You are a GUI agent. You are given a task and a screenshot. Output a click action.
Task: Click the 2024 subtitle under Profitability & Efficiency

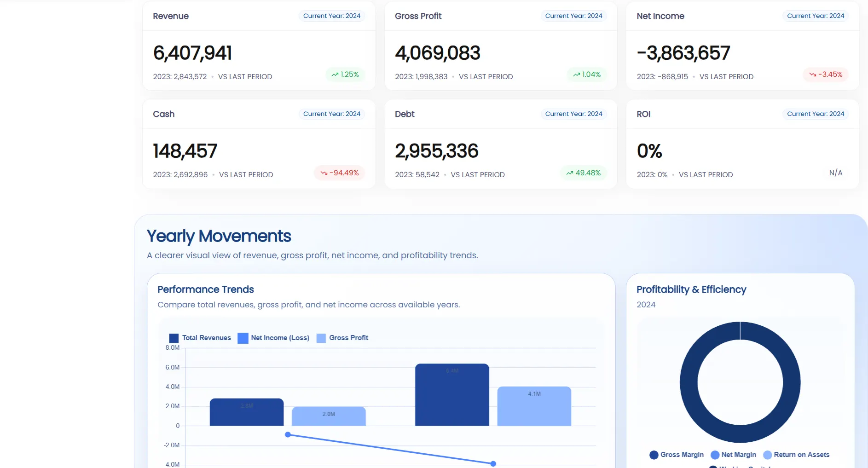(x=646, y=305)
